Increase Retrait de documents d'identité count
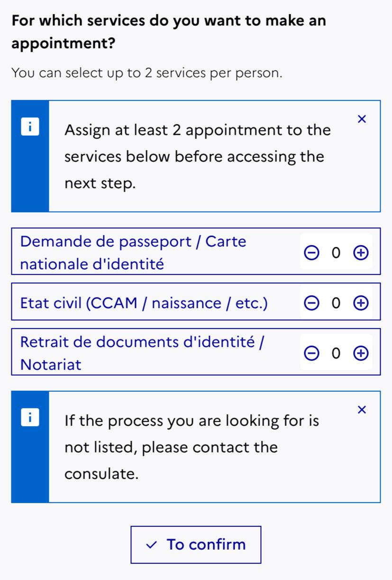Viewport: 392px width, 580px height. 361,353
